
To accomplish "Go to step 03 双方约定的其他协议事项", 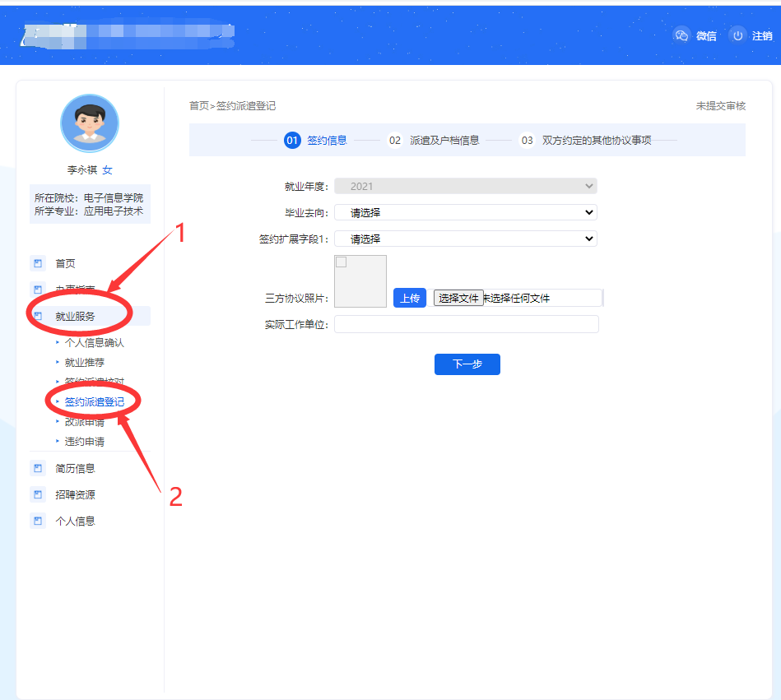I will [585, 140].
